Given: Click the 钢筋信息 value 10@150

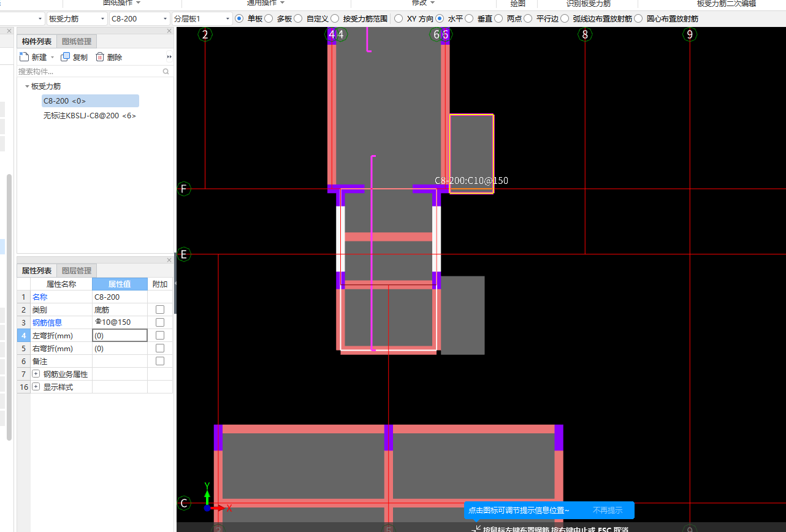Looking at the screenshot, I should 120,322.
